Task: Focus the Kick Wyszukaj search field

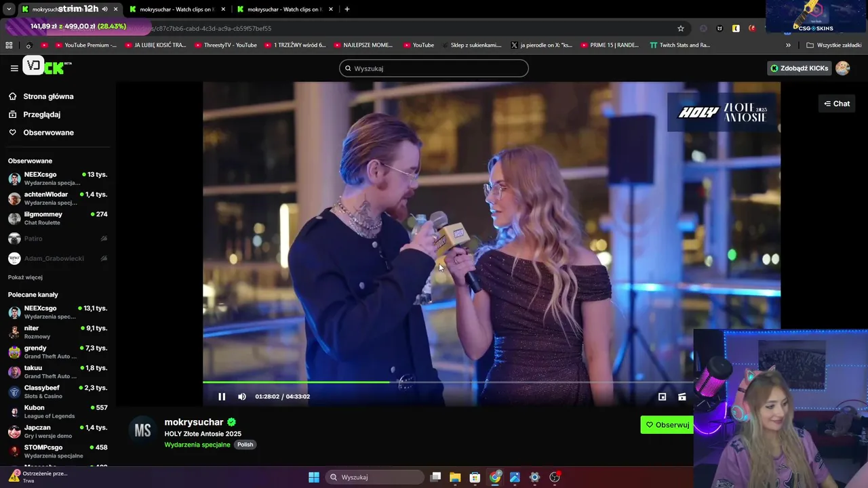Action: point(434,68)
